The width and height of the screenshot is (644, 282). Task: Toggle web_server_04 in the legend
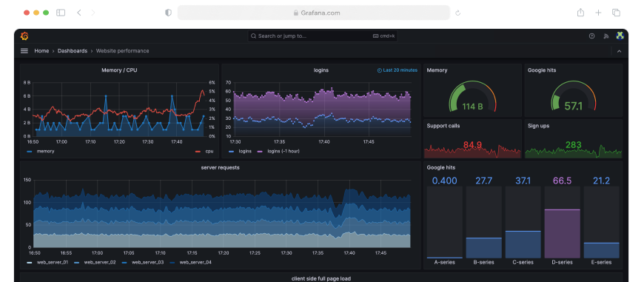point(195,262)
